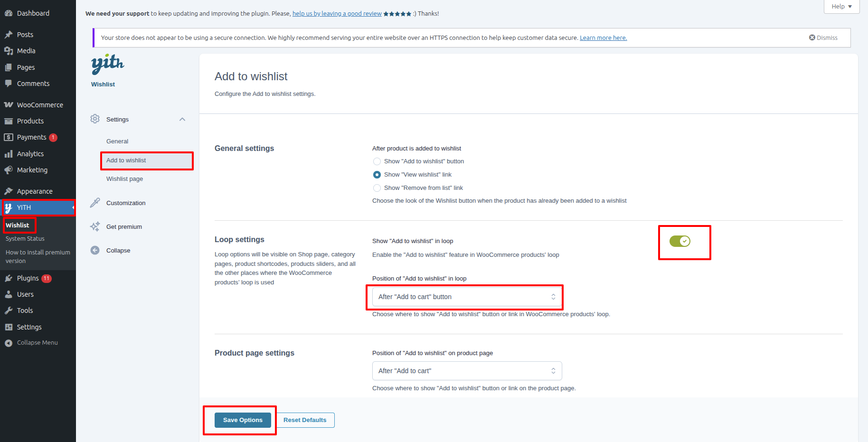This screenshot has width=868, height=442.
Task: Click the Collapse arrow icon in YITH panel
Action: [95, 250]
